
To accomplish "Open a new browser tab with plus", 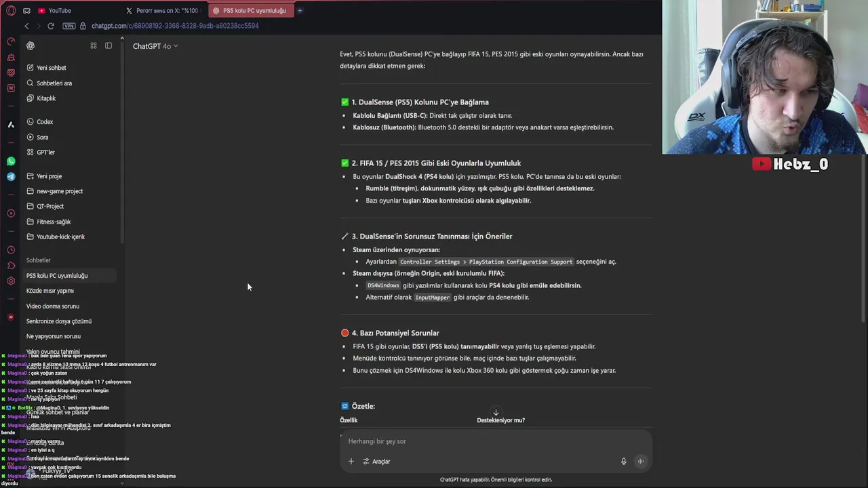I will 300,10.
